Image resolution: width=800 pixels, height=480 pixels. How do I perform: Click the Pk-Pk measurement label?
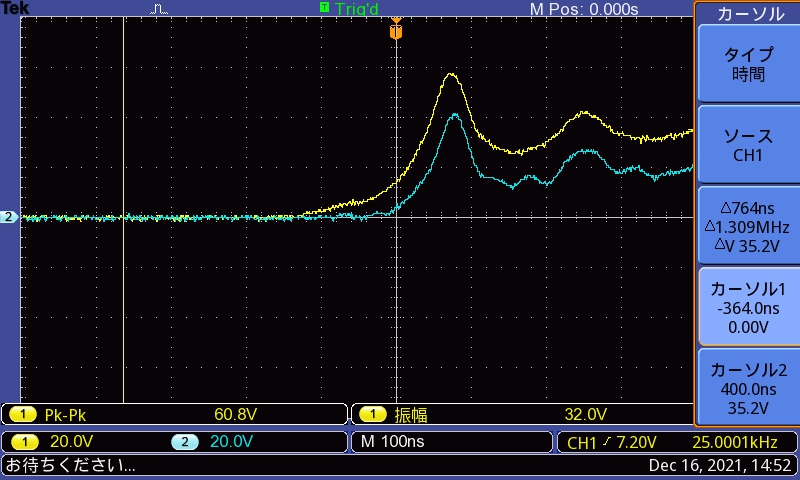pos(65,415)
